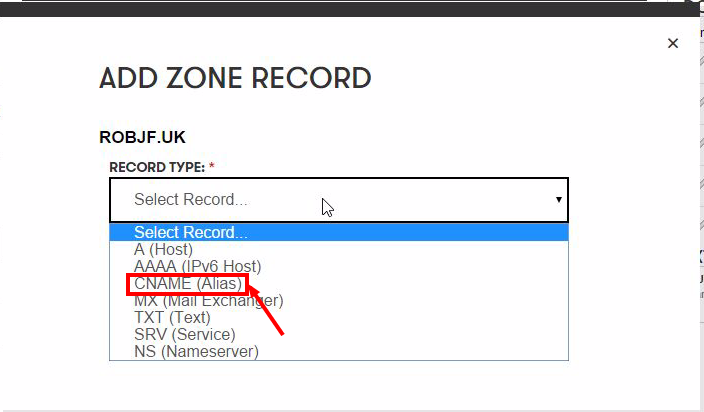
Task: Click the Record Type combo box field
Action: point(330,200)
